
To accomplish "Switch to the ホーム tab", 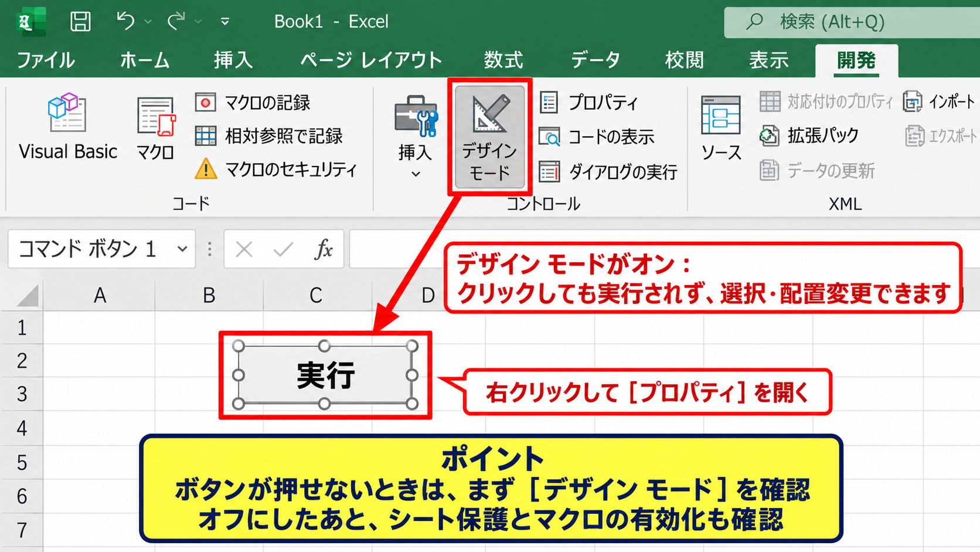I will (x=144, y=60).
